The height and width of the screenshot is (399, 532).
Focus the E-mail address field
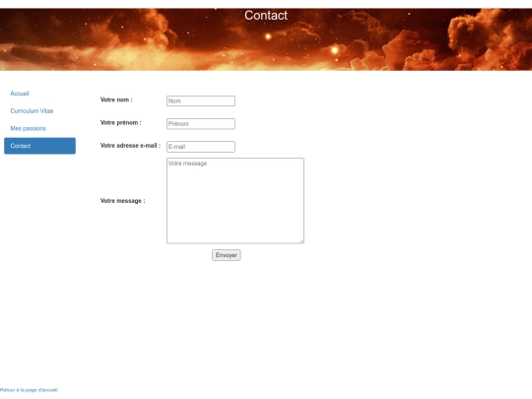(x=201, y=147)
